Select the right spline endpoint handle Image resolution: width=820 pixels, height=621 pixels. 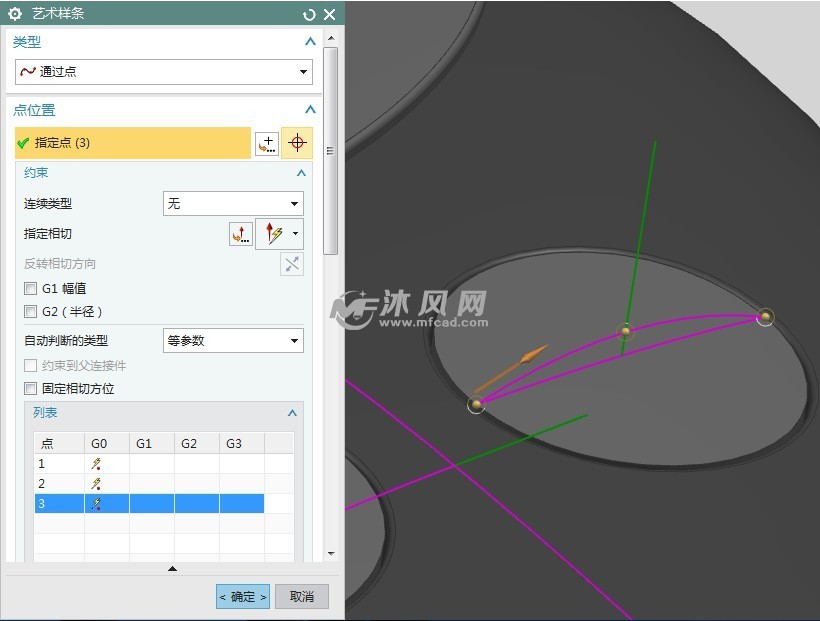point(765,317)
